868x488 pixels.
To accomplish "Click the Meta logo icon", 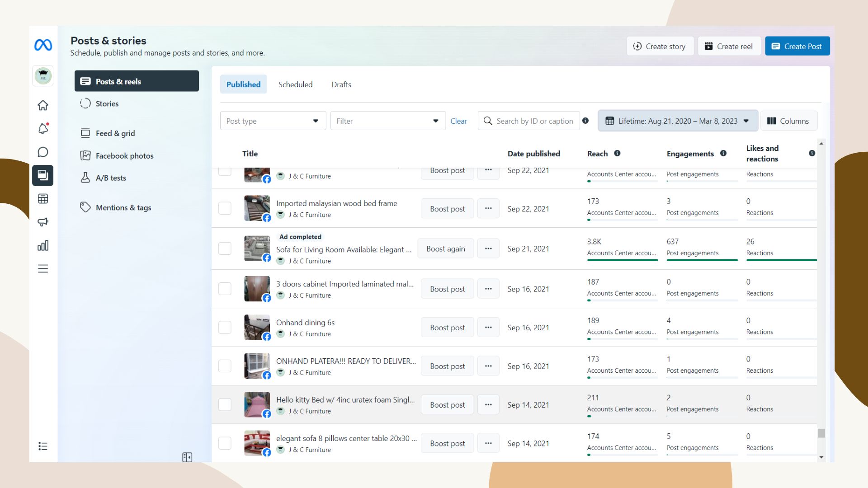I will click(43, 45).
